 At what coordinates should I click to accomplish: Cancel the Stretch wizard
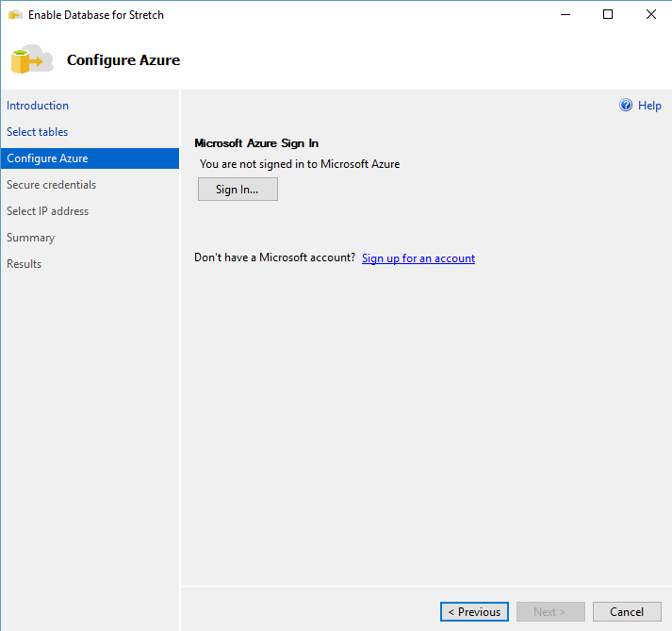pyautogui.click(x=627, y=612)
